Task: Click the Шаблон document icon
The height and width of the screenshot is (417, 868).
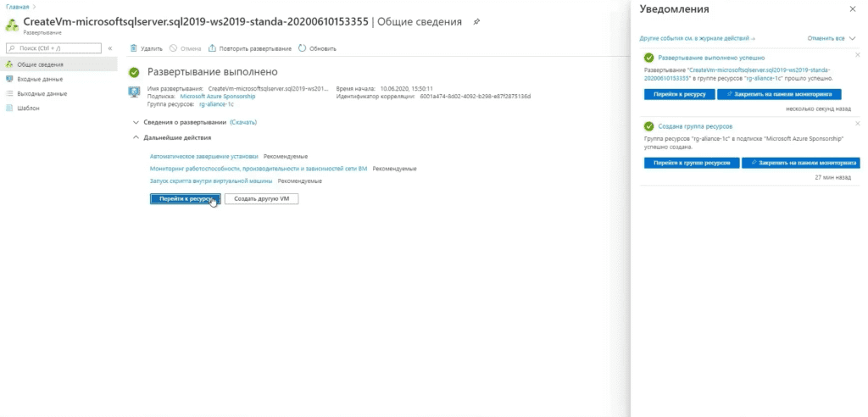Action: tap(8, 108)
